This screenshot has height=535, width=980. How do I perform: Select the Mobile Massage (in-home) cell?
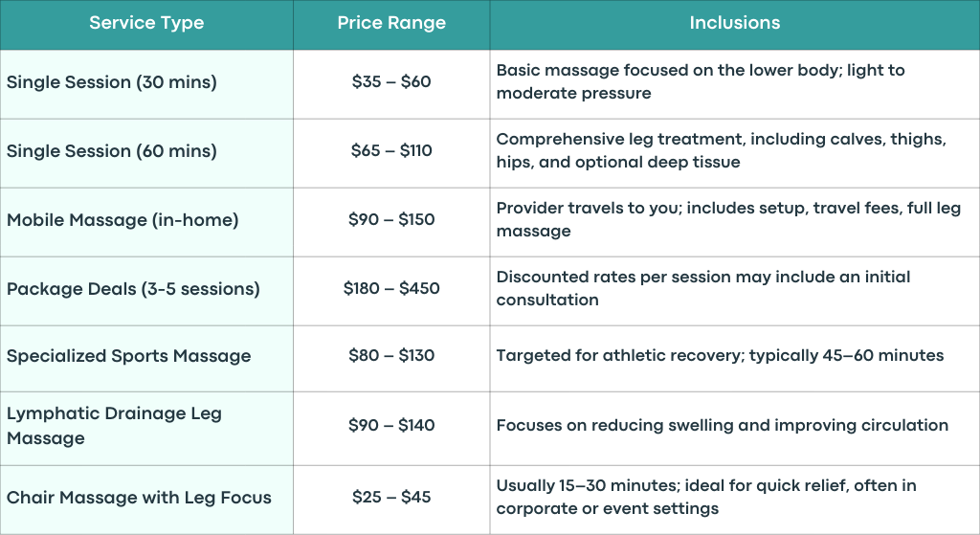click(146, 222)
